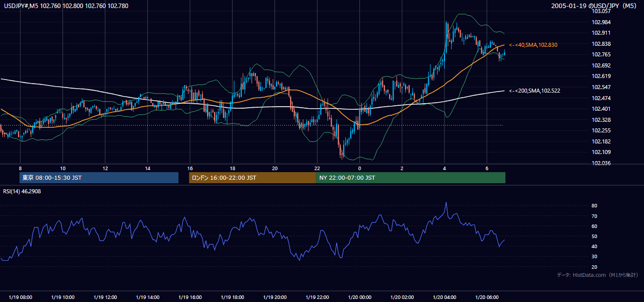Click hour label 0 under price chart
Image resolution: width=644 pixels, height=302 pixels.
[x=360, y=168]
